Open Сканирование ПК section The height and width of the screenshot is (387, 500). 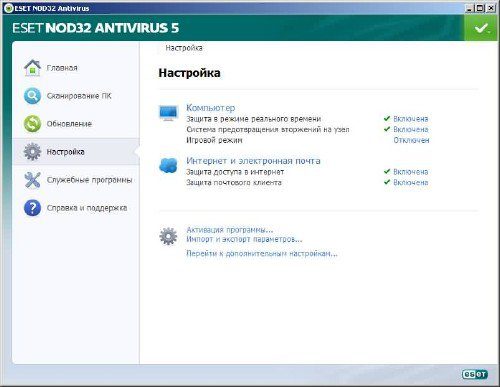79,96
